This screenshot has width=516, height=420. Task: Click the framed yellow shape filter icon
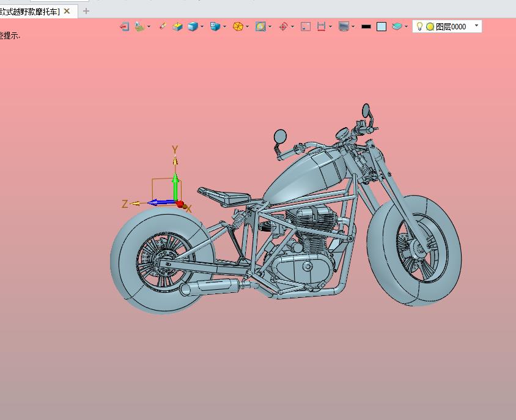(x=260, y=26)
